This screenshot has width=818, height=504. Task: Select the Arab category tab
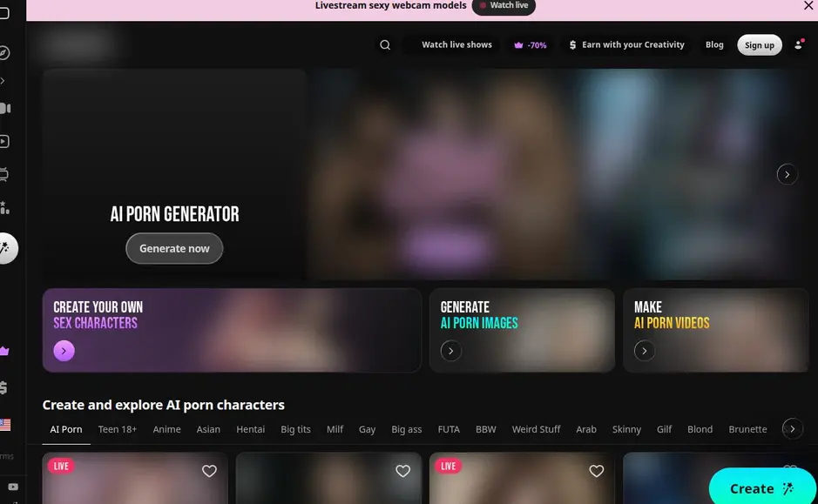point(586,429)
